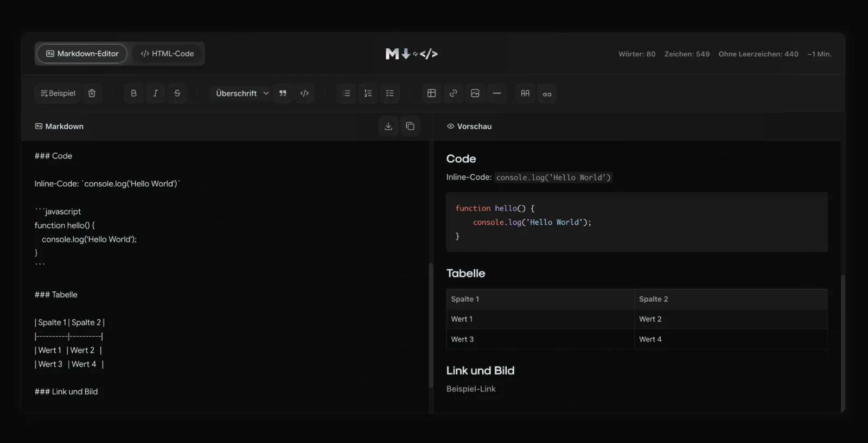Click the '| Wert 3 | Wert 4 |' line
The image size is (868, 443).
69,364
